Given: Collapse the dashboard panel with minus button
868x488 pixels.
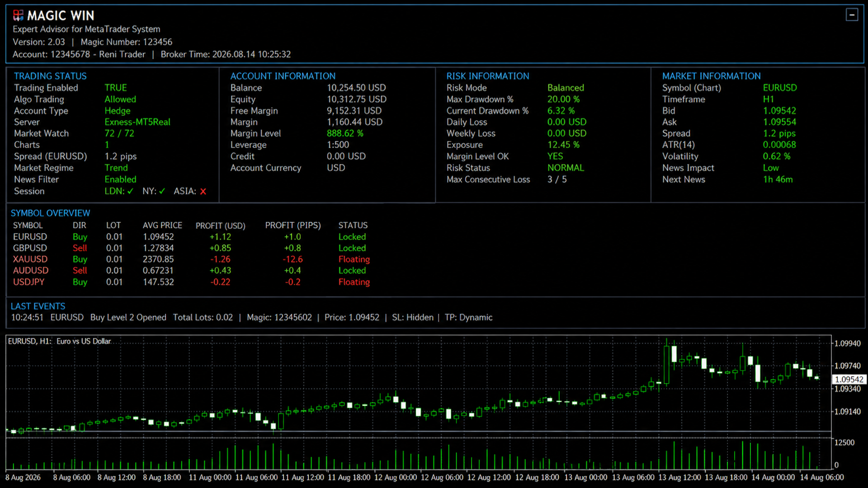Looking at the screenshot, I should [x=852, y=15].
